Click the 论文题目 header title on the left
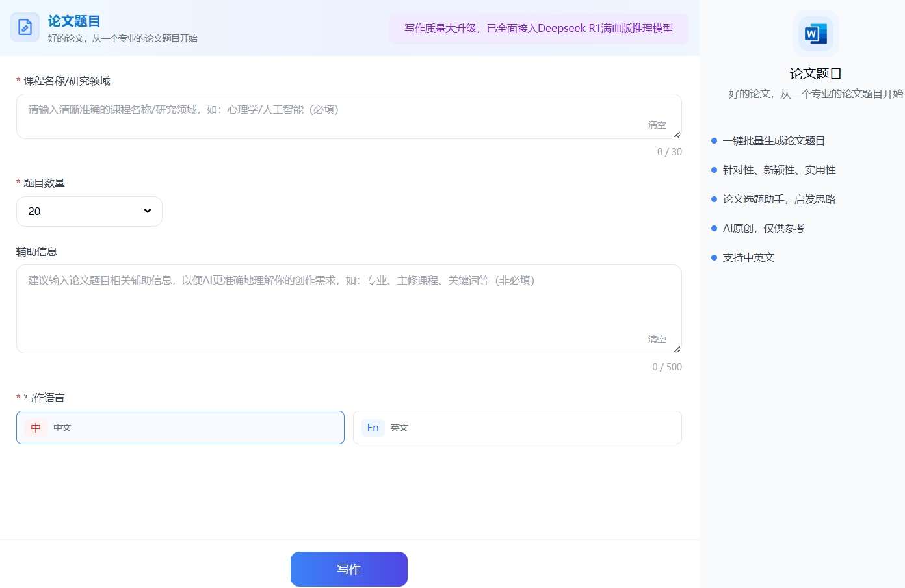Image resolution: width=905 pixels, height=588 pixels. tap(74, 21)
